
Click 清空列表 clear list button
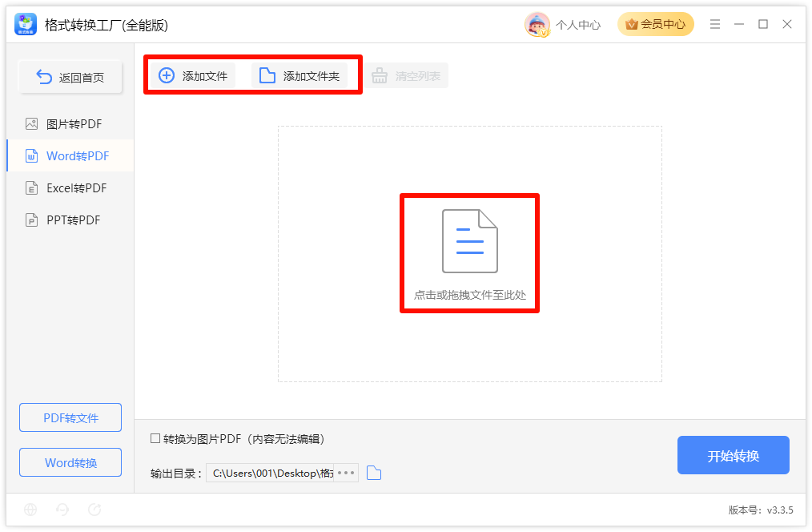406,75
